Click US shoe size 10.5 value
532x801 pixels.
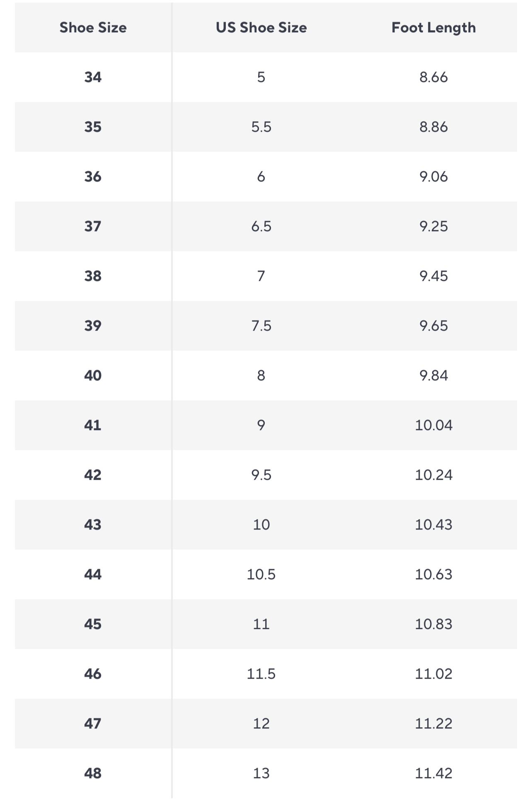click(261, 574)
